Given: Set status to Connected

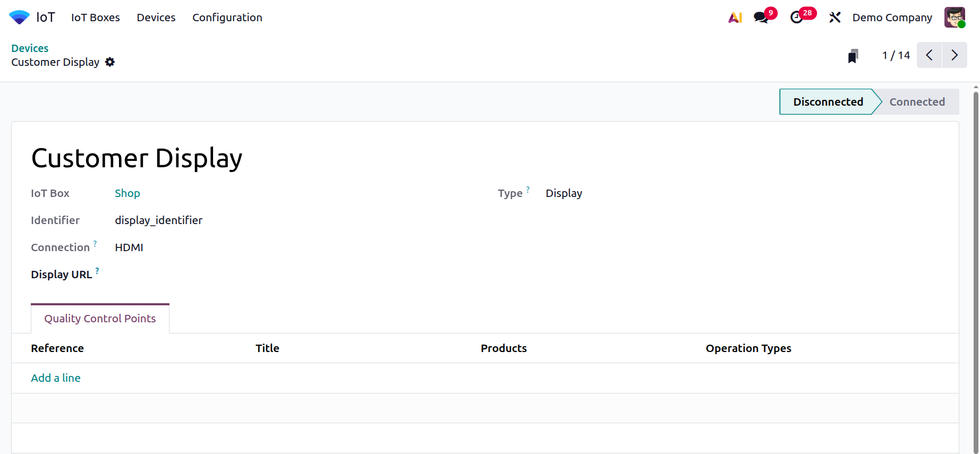Looking at the screenshot, I should point(917,102).
